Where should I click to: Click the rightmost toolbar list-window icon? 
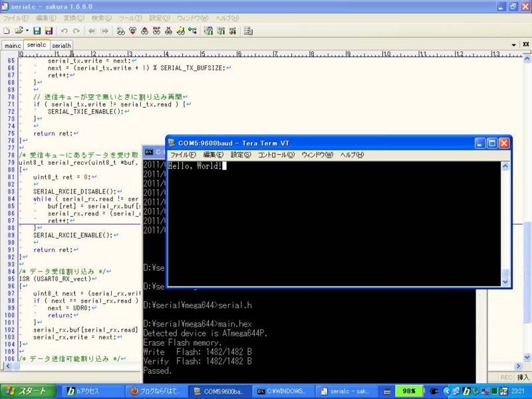248,31
